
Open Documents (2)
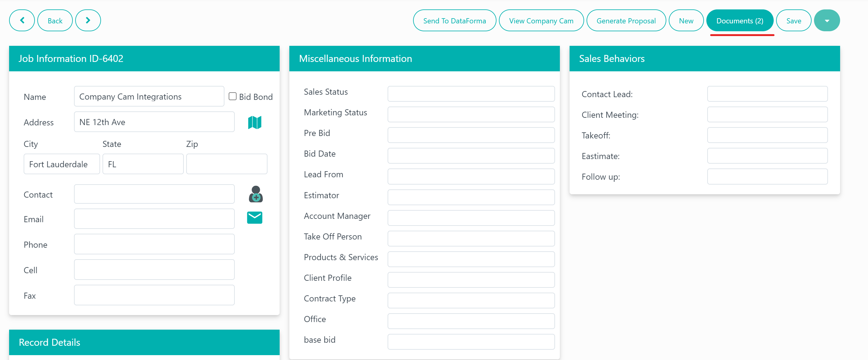point(740,21)
